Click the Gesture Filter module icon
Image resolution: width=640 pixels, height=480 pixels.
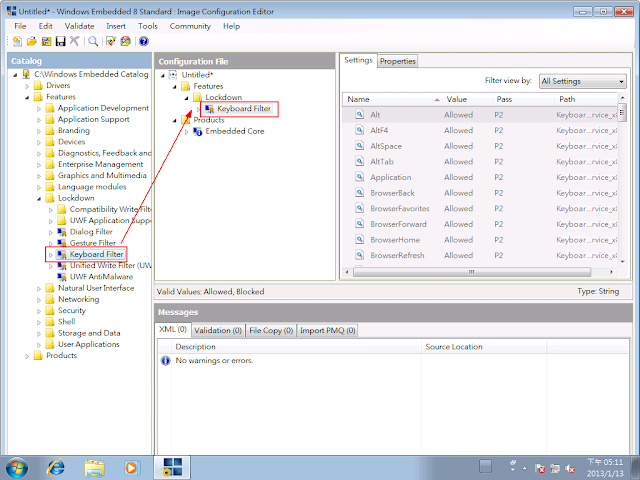62,243
